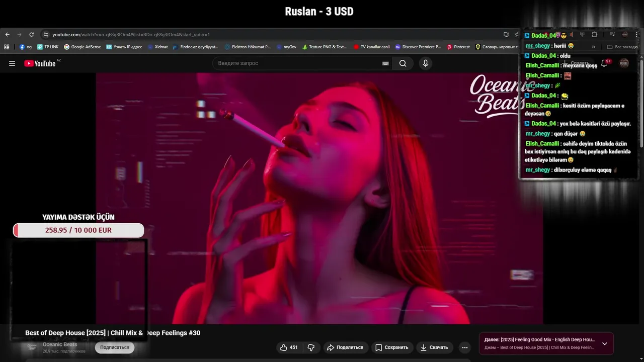Open the myGov bookmark
This screenshot has width=644, height=362.
pyautogui.click(x=286, y=47)
